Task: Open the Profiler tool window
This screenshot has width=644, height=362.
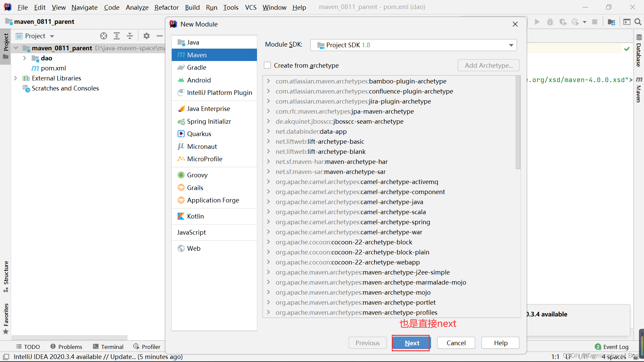Action: [147, 347]
